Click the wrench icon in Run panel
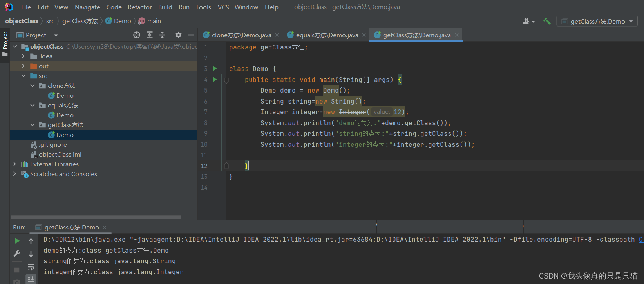 (x=17, y=254)
